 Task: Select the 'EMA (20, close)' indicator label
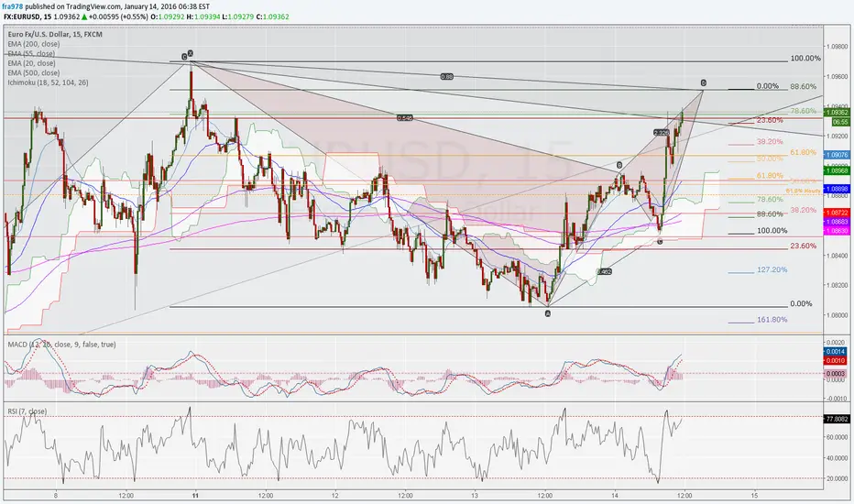tap(31, 63)
